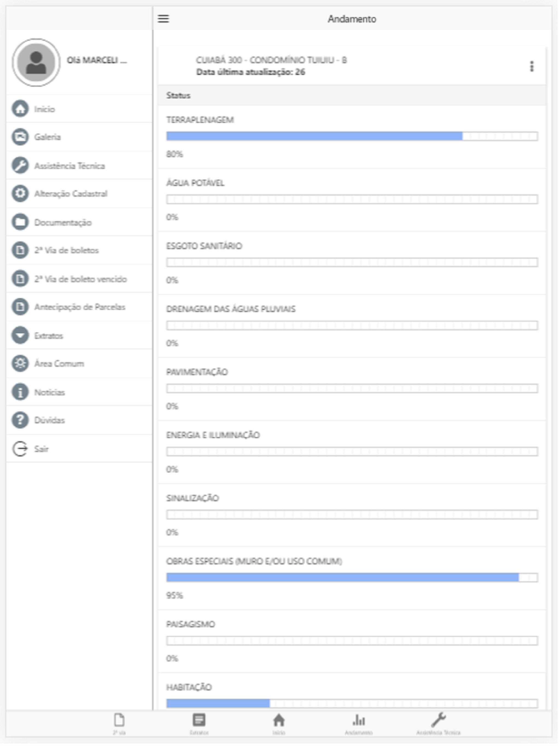This screenshot has height=747, width=560.
Task: Click the Alteração Cadastral gear icon
Action: coord(20,194)
